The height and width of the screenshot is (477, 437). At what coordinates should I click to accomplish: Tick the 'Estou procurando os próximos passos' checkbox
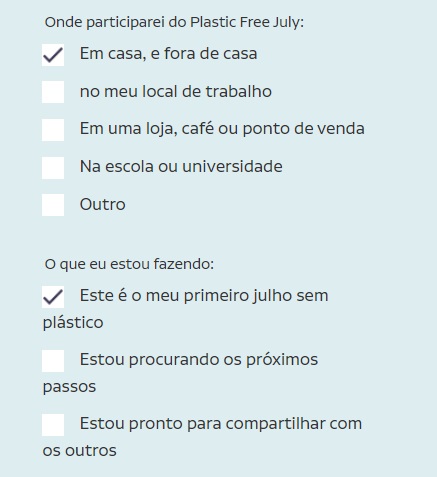tap(53, 361)
